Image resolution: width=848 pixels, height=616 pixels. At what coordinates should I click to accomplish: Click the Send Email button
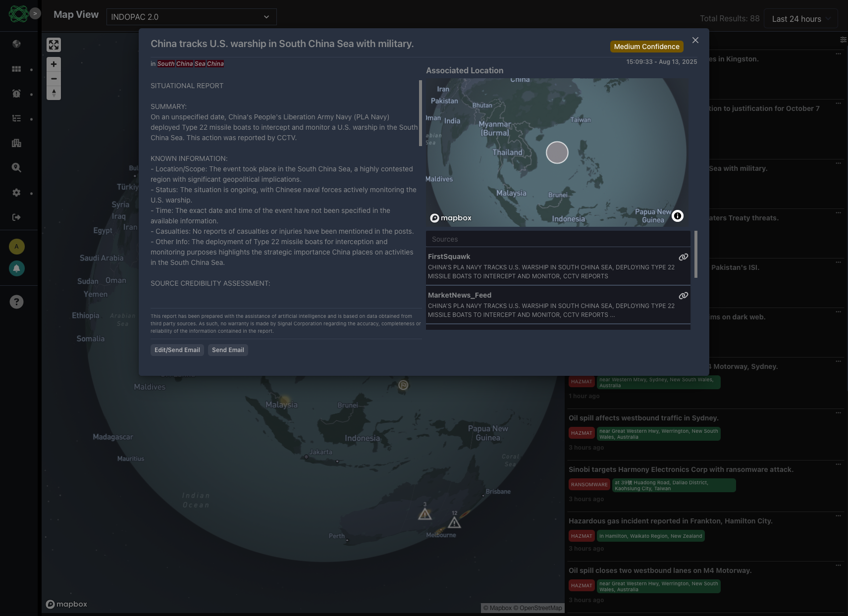(228, 350)
